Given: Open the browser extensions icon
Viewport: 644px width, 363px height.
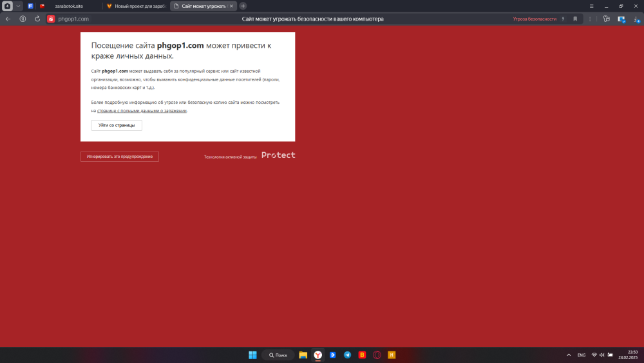Looking at the screenshot, I should coord(606,19).
